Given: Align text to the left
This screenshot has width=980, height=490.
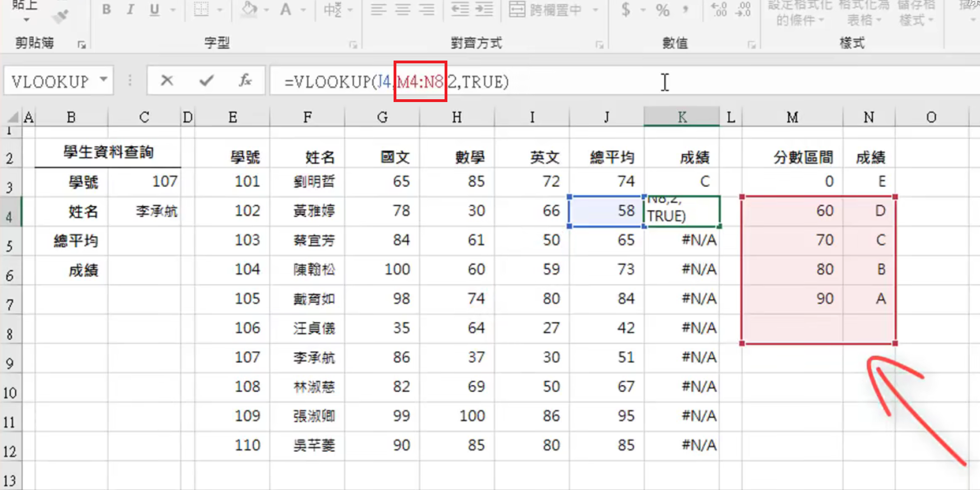Looking at the screenshot, I should tap(378, 10).
